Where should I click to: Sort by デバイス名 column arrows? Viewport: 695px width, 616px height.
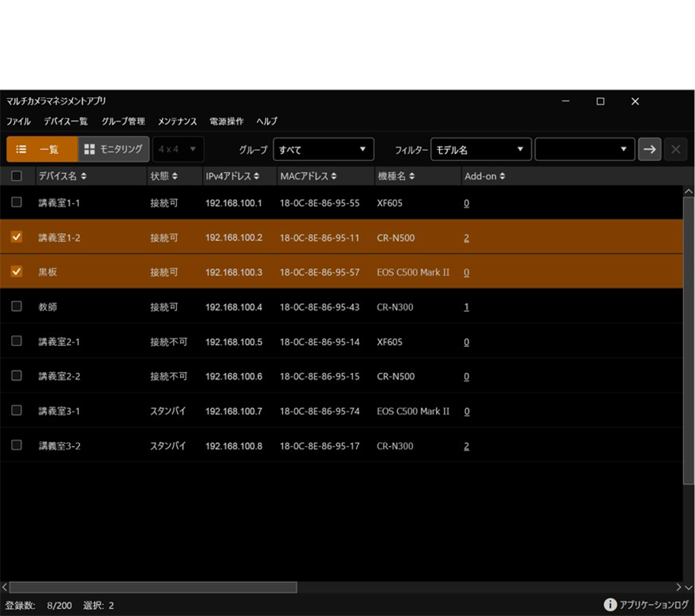[84, 176]
